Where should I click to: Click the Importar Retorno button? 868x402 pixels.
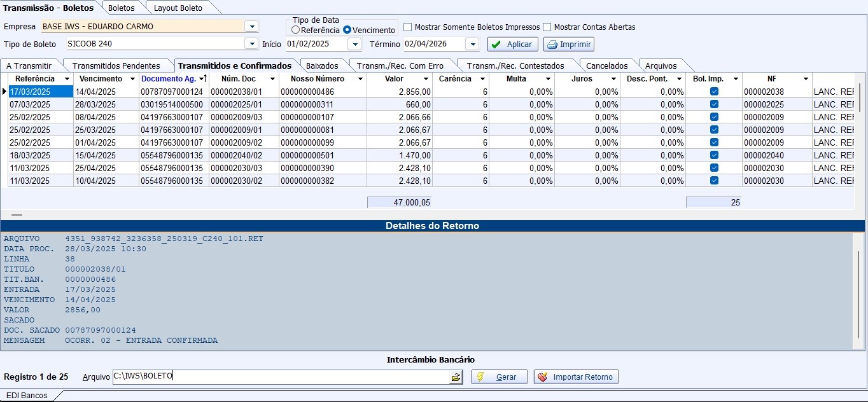pyautogui.click(x=576, y=377)
